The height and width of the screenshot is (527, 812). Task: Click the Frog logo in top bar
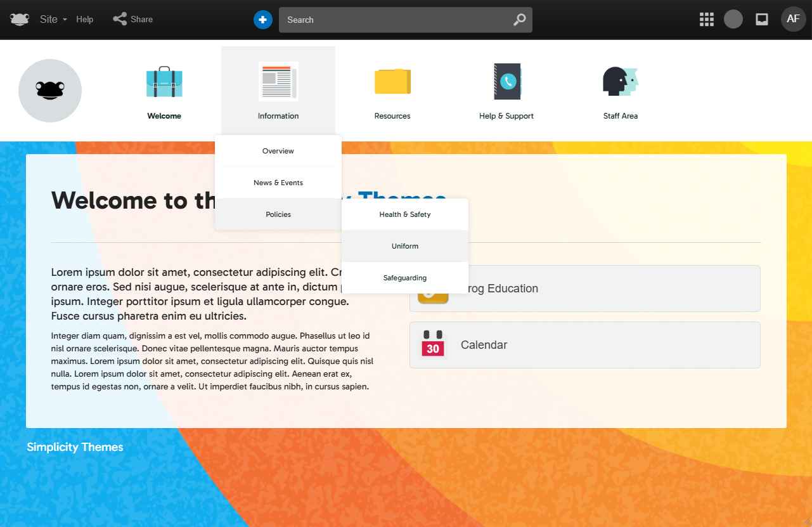20,19
